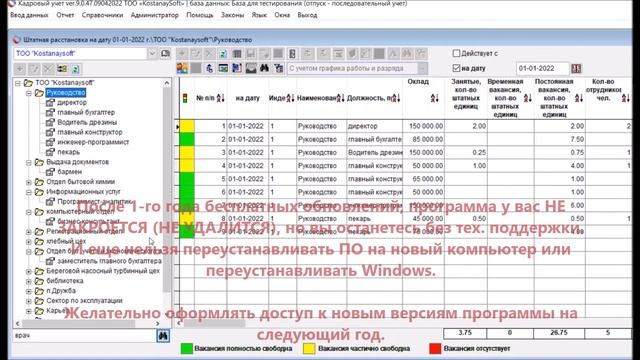Select Водитель дрезины in the tree
Viewport: 640px width, 360px height.
87,122
